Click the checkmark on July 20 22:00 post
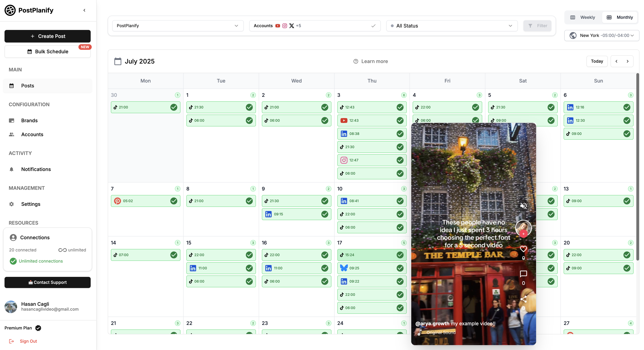644x350 pixels. pos(627,255)
